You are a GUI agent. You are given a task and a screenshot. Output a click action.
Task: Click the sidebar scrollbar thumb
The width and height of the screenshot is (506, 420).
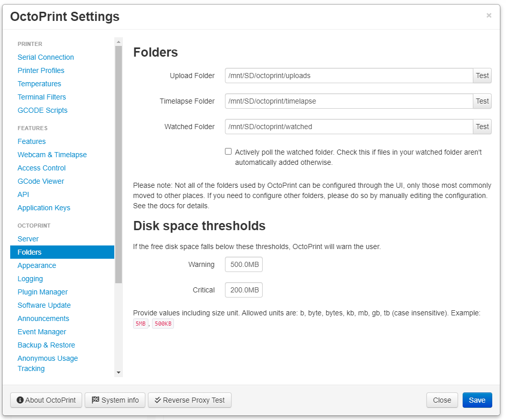tap(118, 164)
